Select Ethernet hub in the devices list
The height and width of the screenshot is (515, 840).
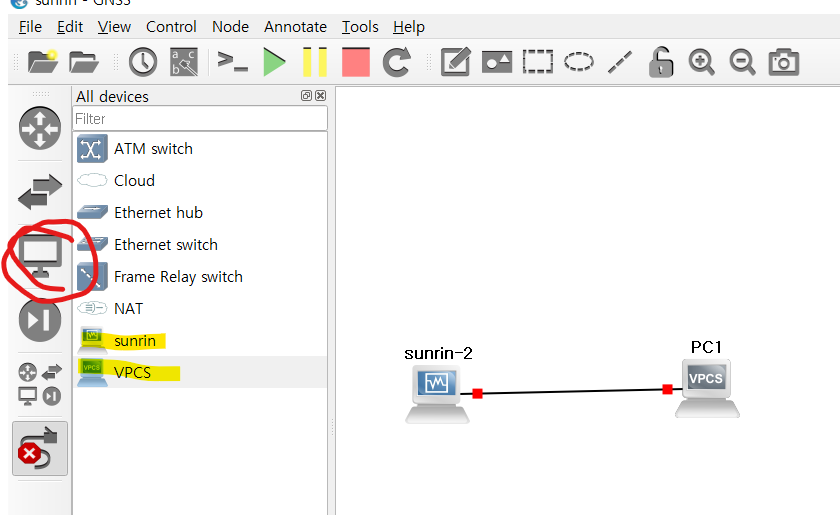tap(200, 213)
